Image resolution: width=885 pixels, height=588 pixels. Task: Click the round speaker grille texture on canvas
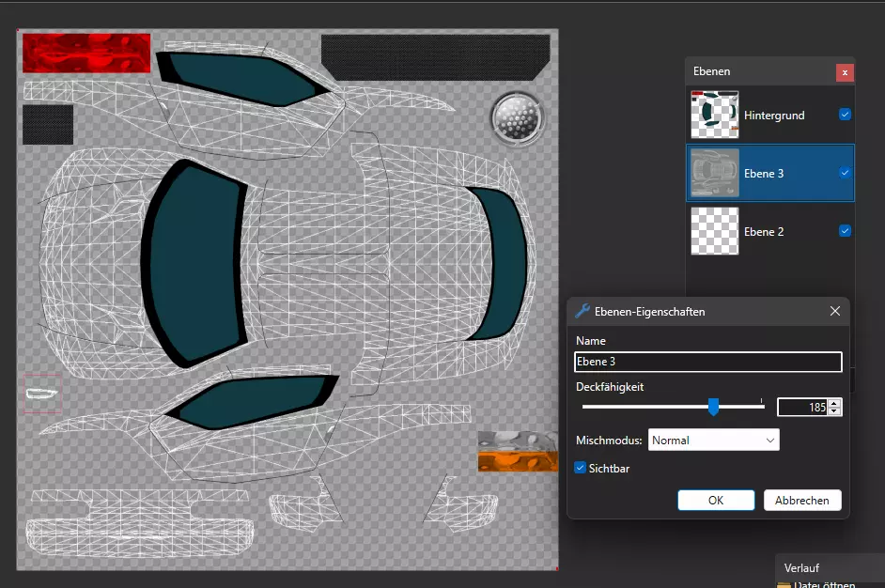coord(517,119)
